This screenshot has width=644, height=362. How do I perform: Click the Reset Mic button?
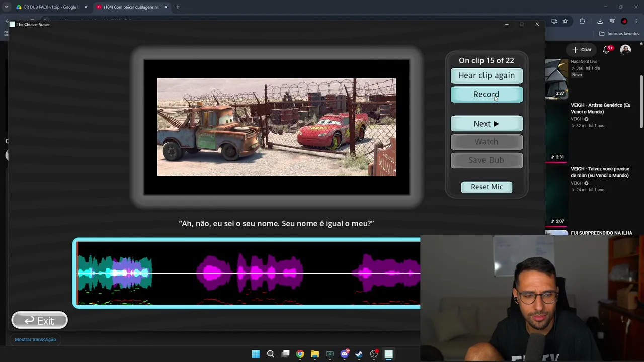click(x=487, y=187)
